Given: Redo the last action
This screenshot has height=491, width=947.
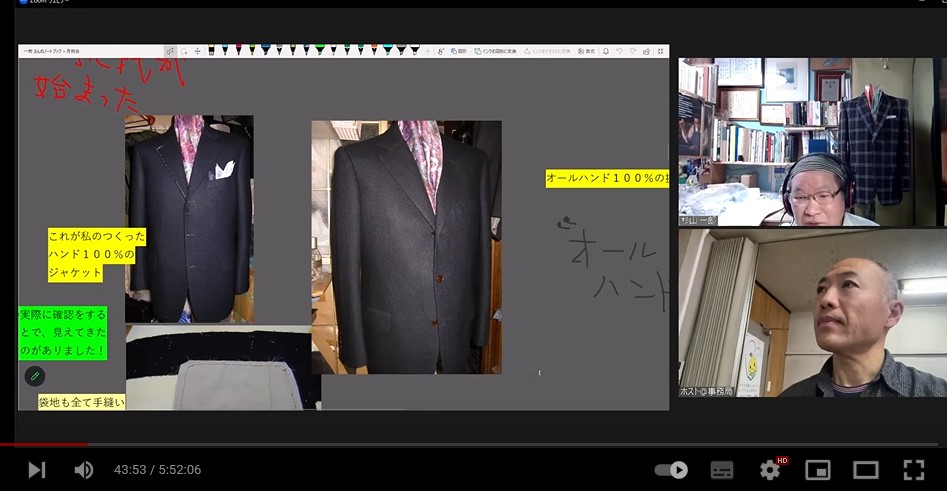Looking at the screenshot, I should [633, 51].
